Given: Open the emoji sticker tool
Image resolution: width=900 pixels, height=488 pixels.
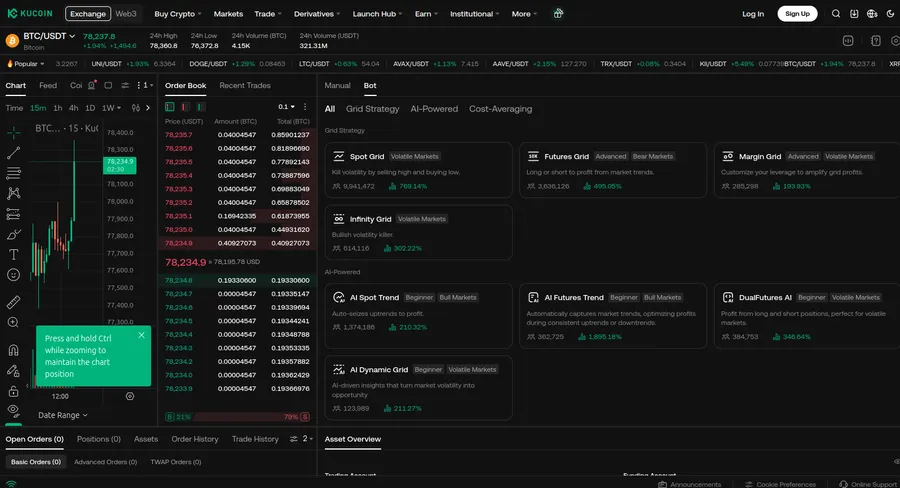Looking at the screenshot, I should [x=13, y=275].
